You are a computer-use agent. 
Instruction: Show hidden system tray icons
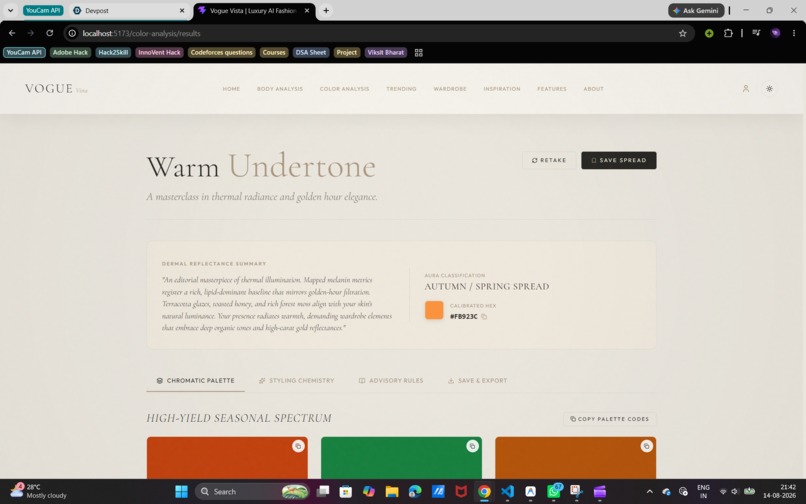tap(649, 492)
